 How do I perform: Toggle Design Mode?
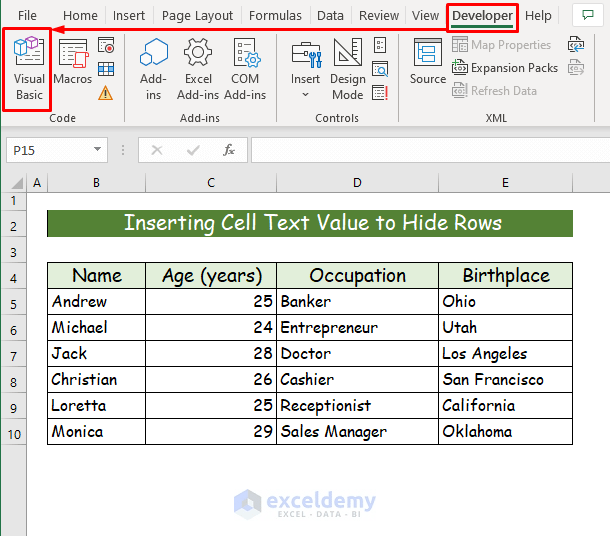pyautogui.click(x=348, y=69)
